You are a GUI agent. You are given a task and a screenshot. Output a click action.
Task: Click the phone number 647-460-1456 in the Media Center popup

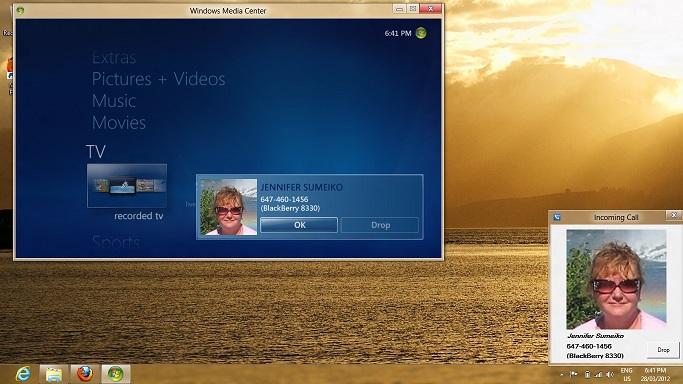(284, 199)
